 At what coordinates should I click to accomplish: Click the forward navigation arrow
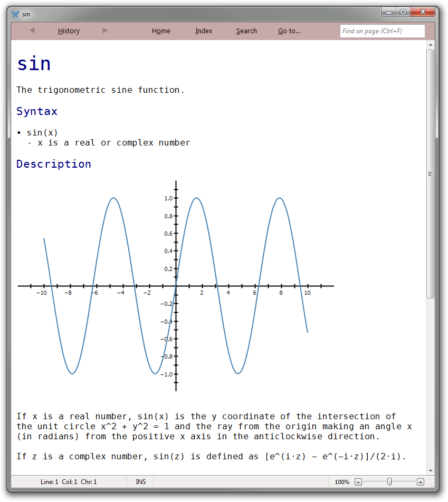[x=105, y=31]
